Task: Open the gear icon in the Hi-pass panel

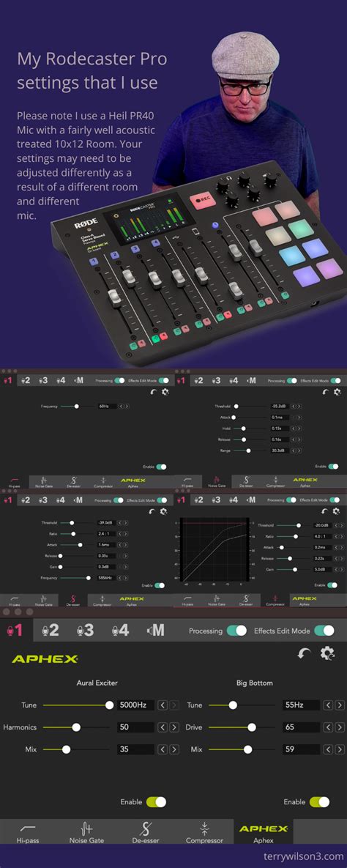Action: point(165,392)
